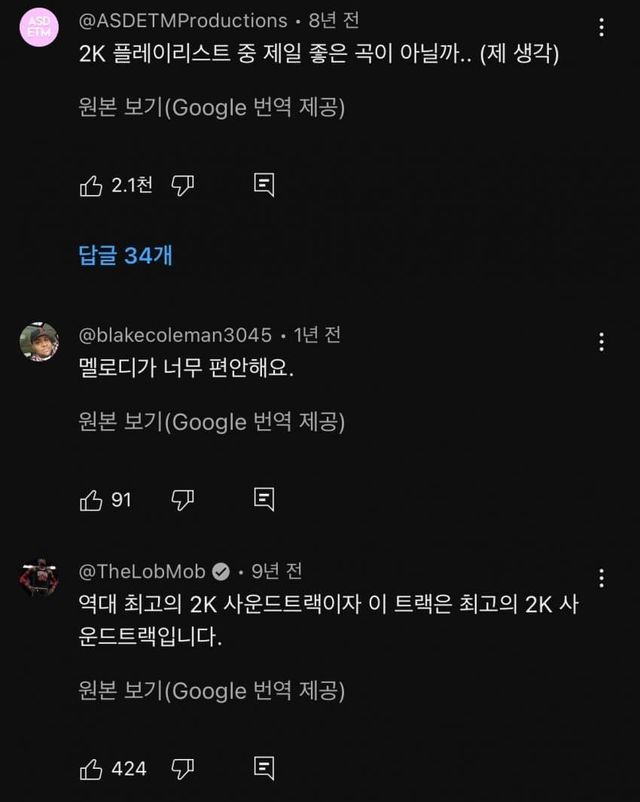Open ASDETMProductions channel avatar
This screenshot has width=640, height=802.
point(39,26)
